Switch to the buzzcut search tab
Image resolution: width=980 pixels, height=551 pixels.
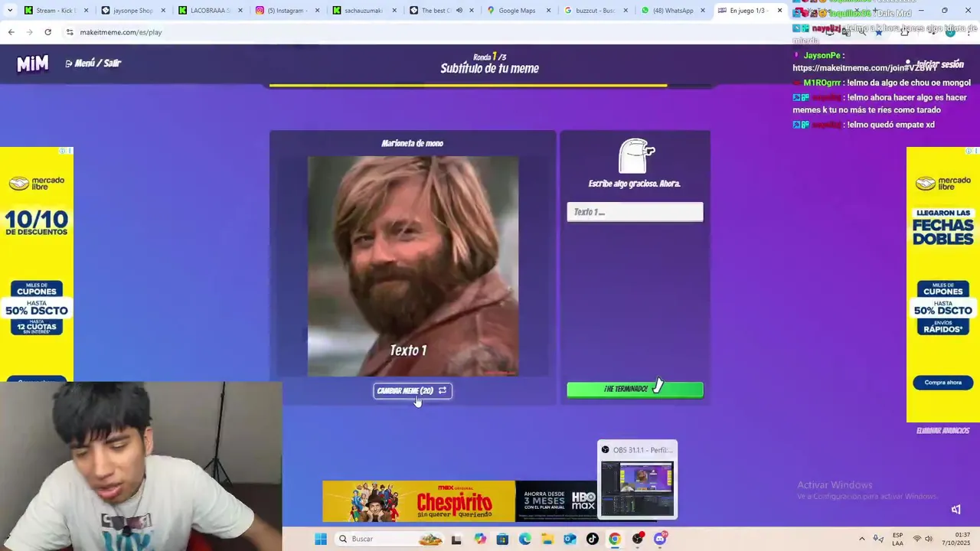pyautogui.click(x=595, y=11)
